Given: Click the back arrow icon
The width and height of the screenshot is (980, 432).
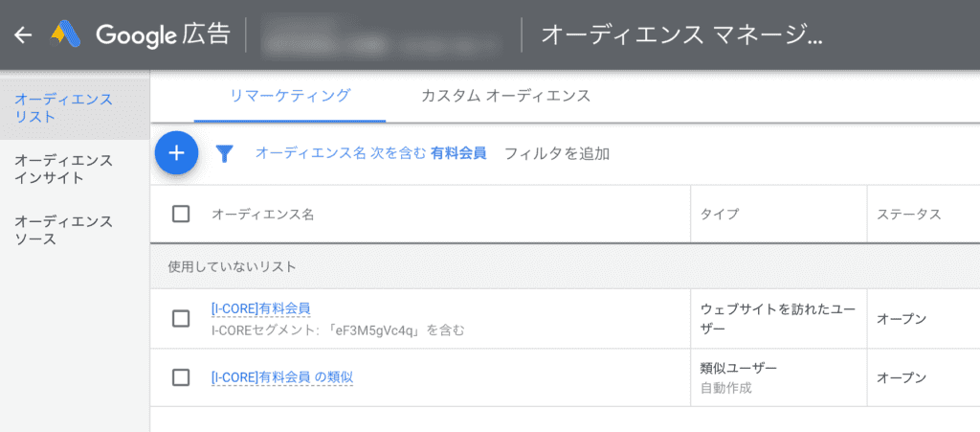Looking at the screenshot, I should (x=23, y=35).
